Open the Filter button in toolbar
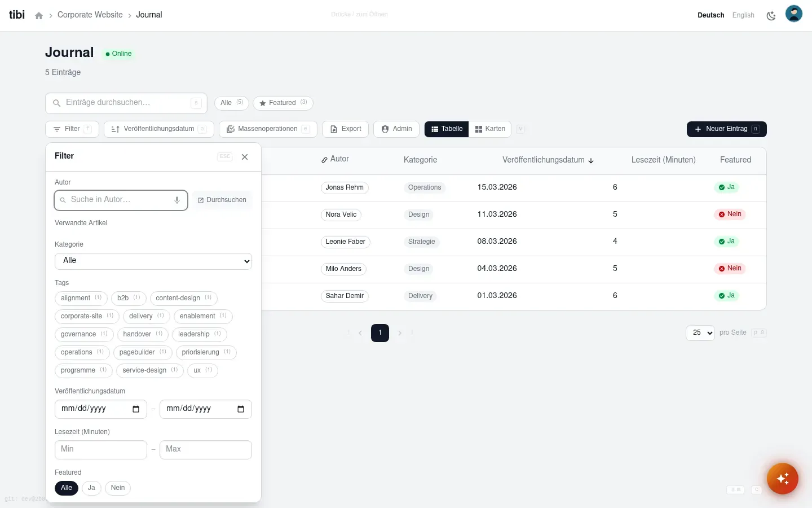 point(72,129)
